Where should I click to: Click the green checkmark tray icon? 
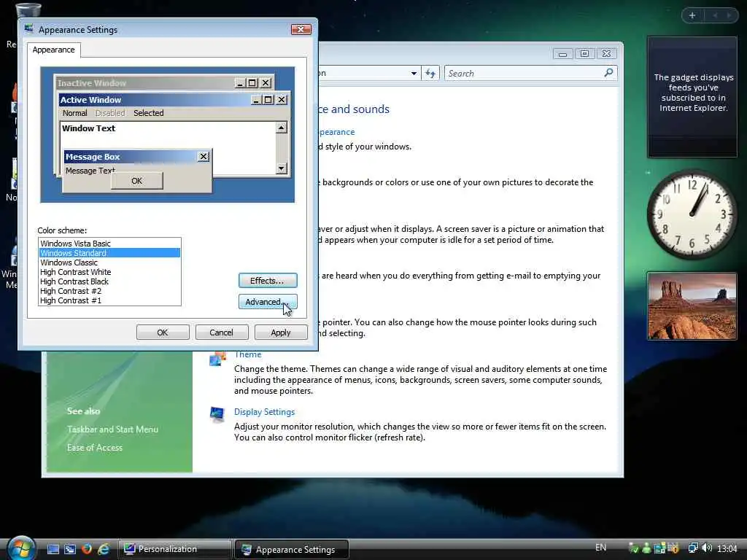634,548
